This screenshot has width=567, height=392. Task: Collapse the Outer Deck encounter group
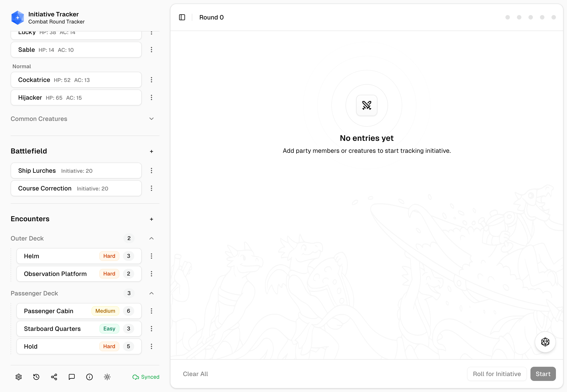click(151, 238)
